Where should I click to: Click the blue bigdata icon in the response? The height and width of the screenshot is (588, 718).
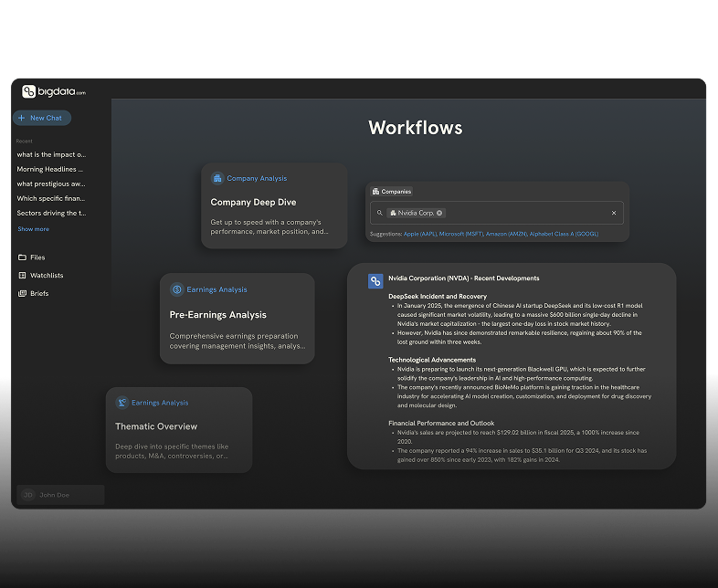(375, 281)
